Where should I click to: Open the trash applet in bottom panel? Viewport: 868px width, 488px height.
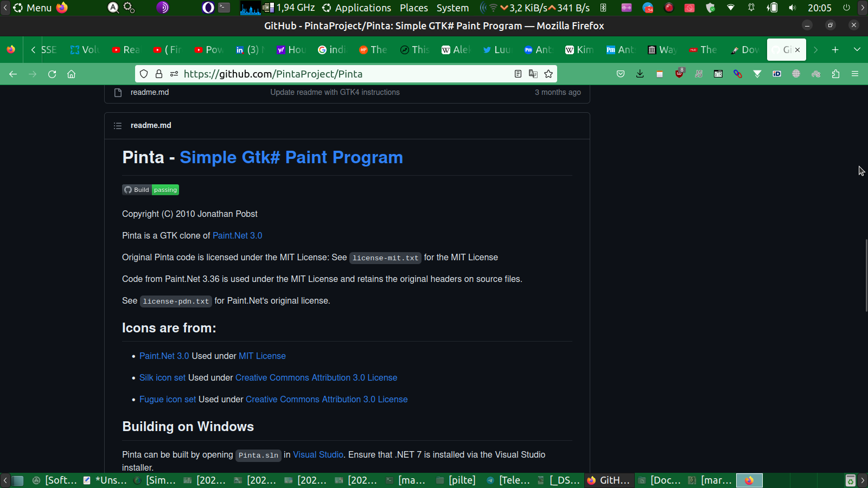851,480
